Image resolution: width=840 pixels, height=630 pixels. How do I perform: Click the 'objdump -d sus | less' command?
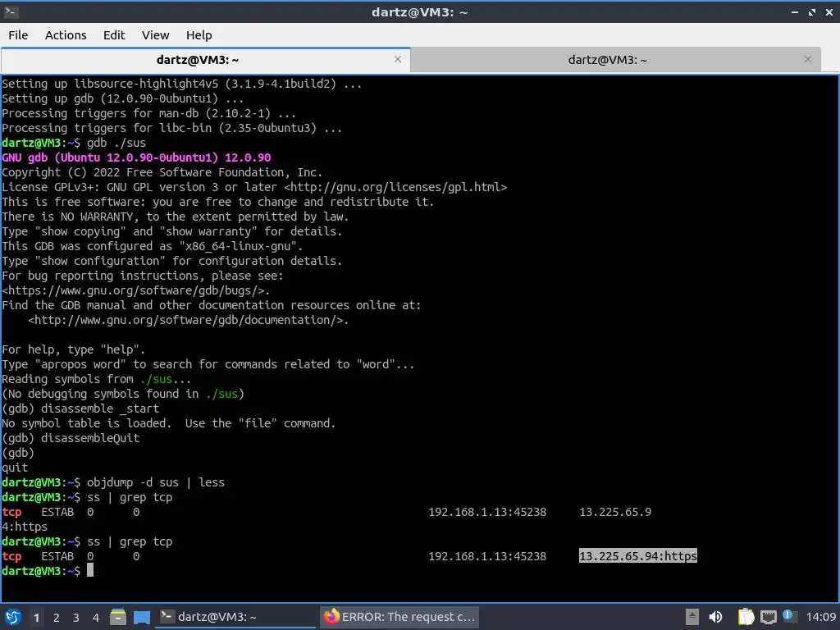point(156,482)
